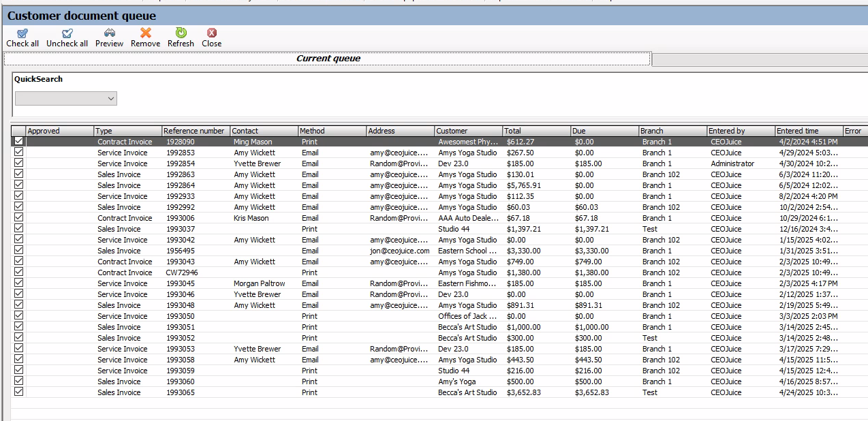Click the Eastern School customer cell
Viewport: 868px width, 421px height.
point(469,251)
